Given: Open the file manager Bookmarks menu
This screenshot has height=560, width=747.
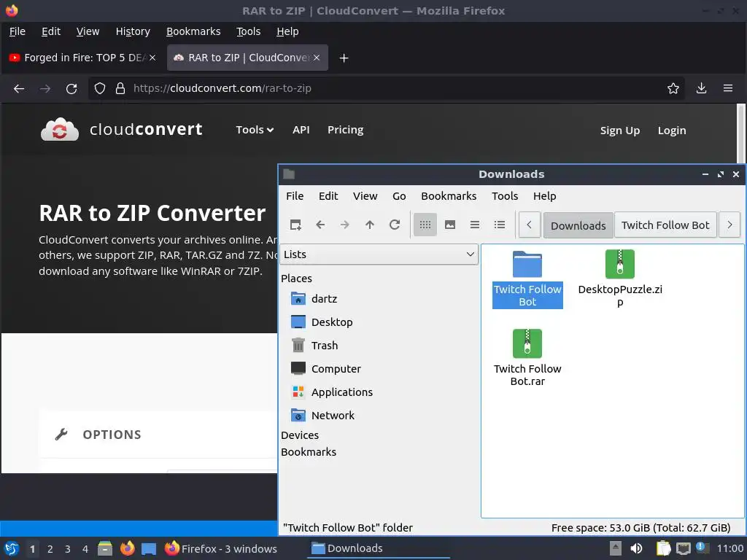Looking at the screenshot, I should click(x=449, y=196).
